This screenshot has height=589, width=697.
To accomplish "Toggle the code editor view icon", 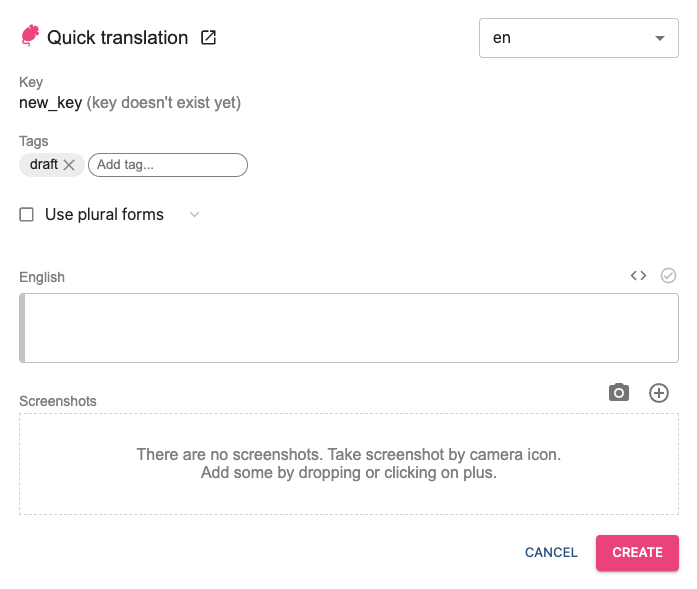I will point(638,276).
